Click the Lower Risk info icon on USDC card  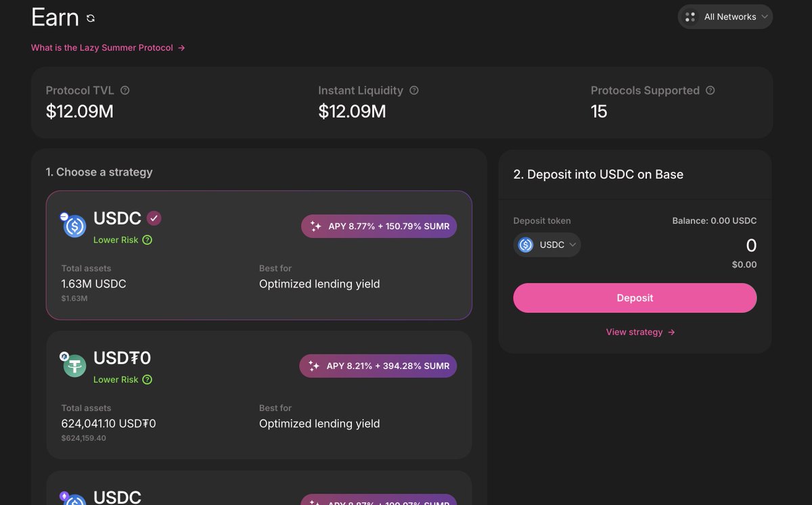click(x=148, y=240)
